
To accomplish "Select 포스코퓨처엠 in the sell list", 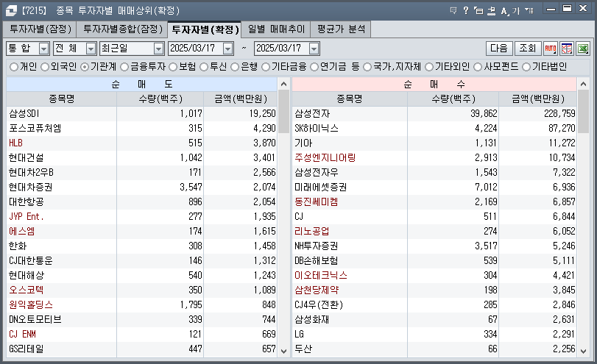I will click(141, 128).
